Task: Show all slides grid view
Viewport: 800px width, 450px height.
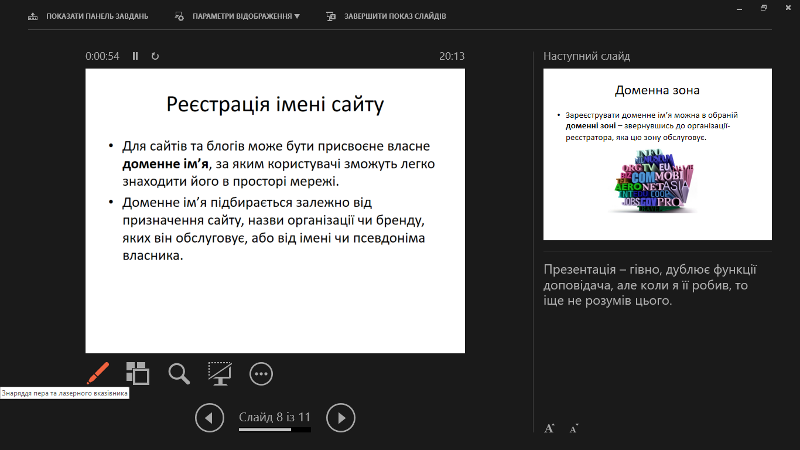Action: coord(138,373)
